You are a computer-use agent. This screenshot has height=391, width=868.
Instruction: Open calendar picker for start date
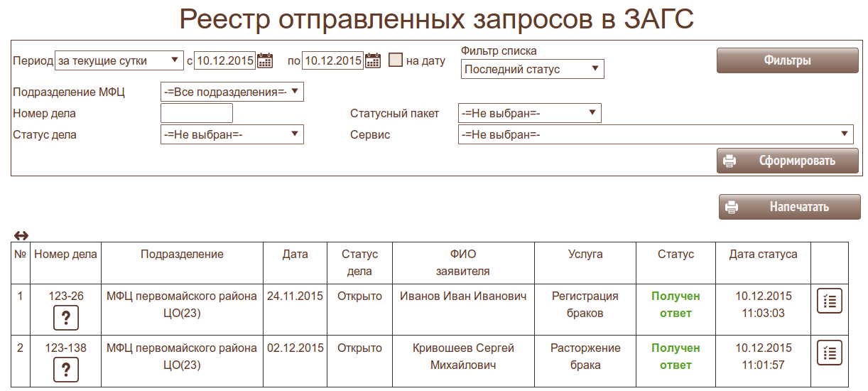pos(265,61)
